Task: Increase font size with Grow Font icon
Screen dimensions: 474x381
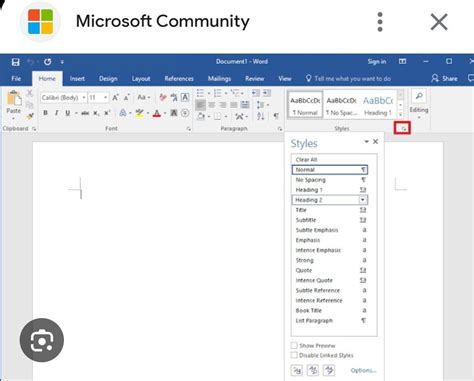Action: [115, 97]
